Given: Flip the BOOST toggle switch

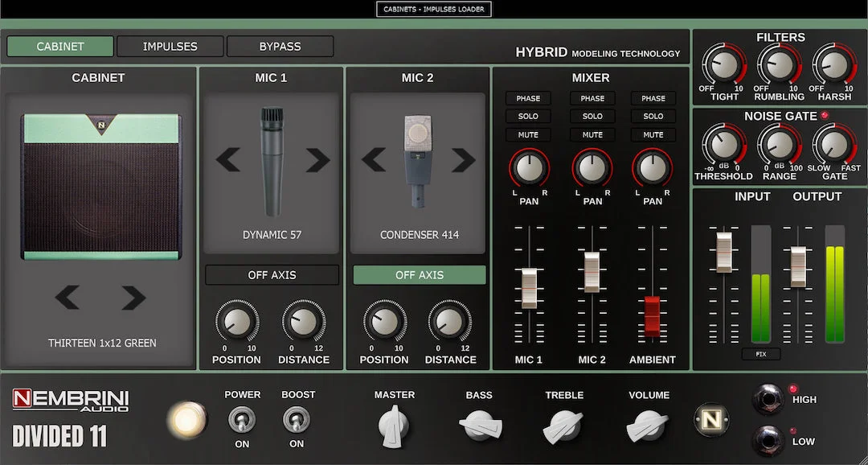Looking at the screenshot, I should pyautogui.click(x=297, y=420).
